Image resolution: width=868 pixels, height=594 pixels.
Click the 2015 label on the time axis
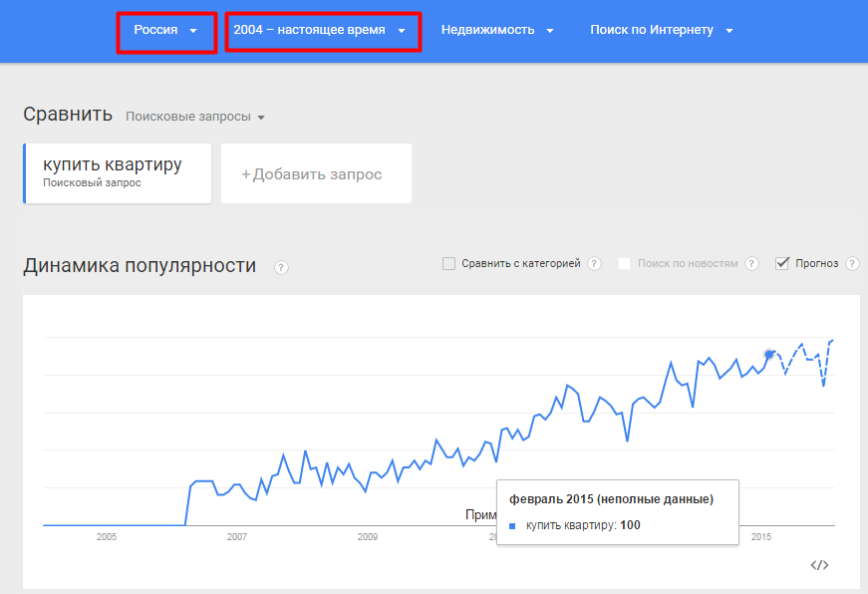click(761, 536)
